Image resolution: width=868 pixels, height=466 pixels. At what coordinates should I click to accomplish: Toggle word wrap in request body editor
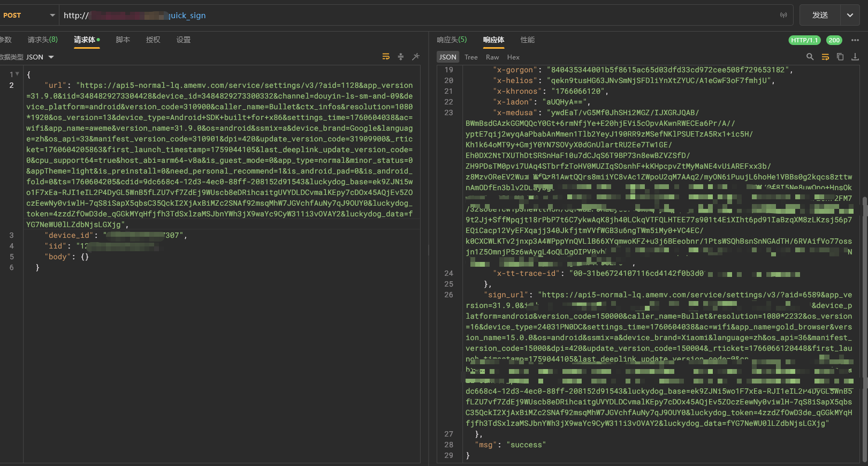click(x=386, y=57)
